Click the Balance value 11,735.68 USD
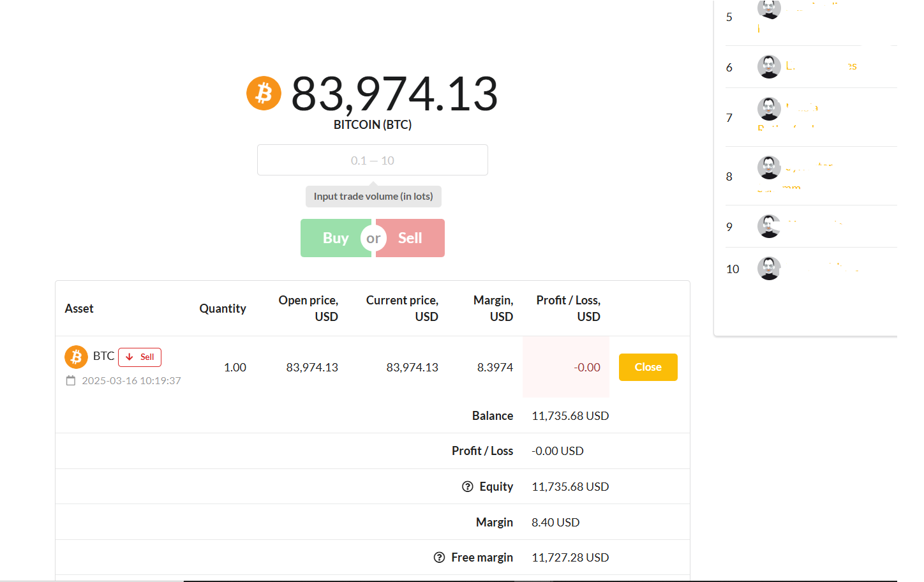 [x=570, y=415]
